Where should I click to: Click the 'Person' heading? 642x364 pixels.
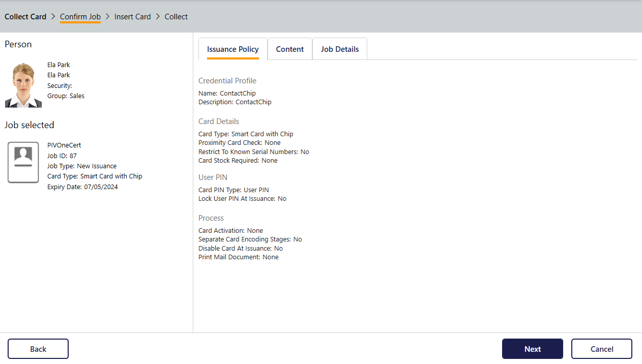[x=18, y=44]
